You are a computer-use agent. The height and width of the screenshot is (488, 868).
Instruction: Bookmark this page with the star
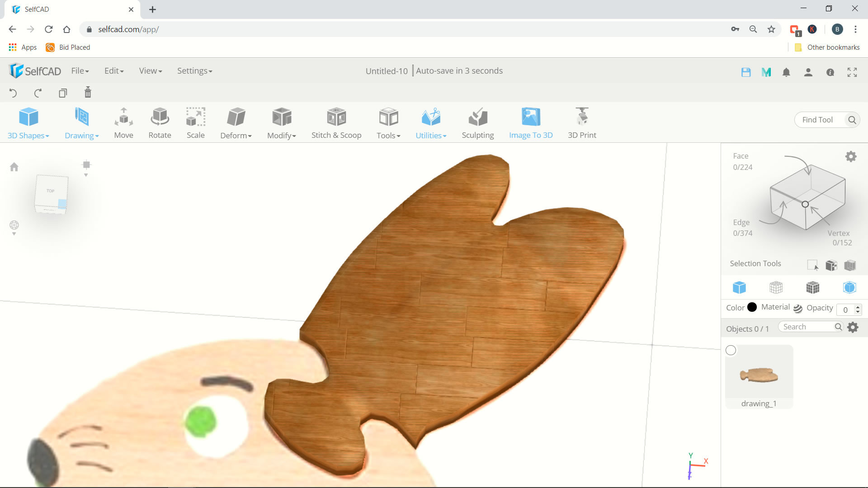pos(771,29)
